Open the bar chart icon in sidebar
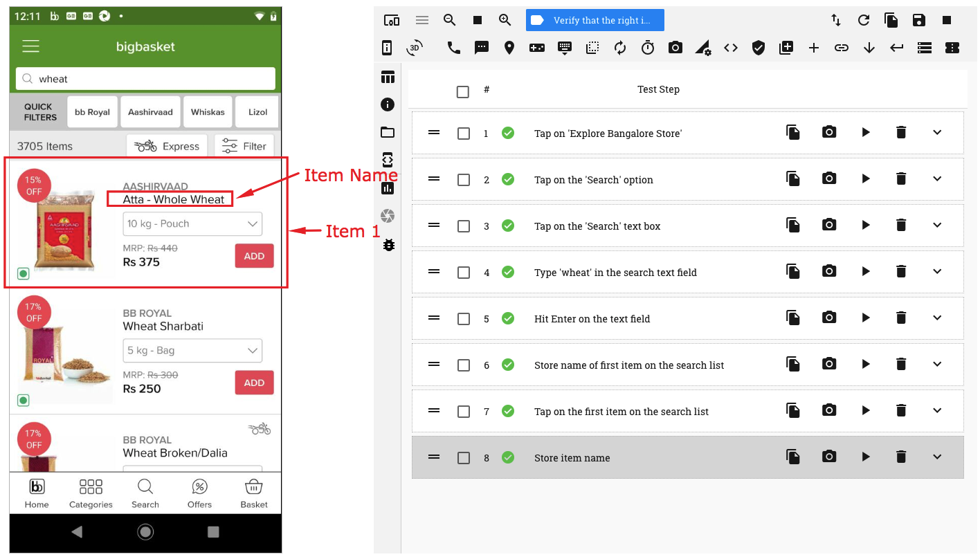 [x=388, y=188]
